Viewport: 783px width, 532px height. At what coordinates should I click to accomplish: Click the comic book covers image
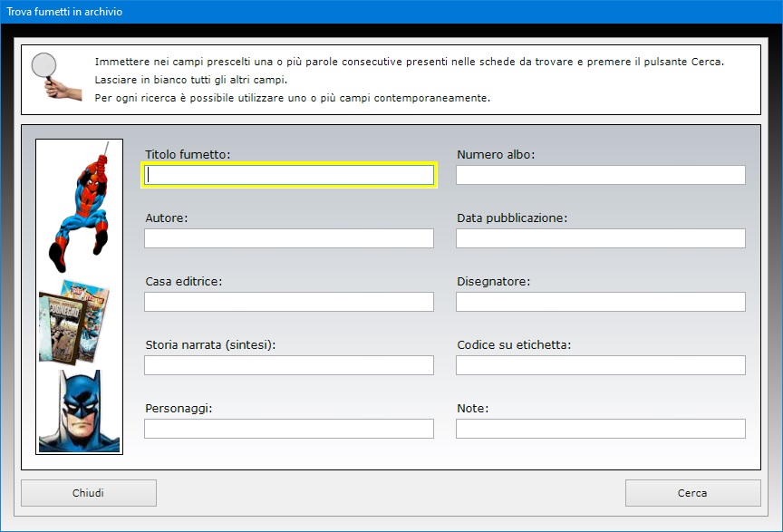tap(74, 323)
